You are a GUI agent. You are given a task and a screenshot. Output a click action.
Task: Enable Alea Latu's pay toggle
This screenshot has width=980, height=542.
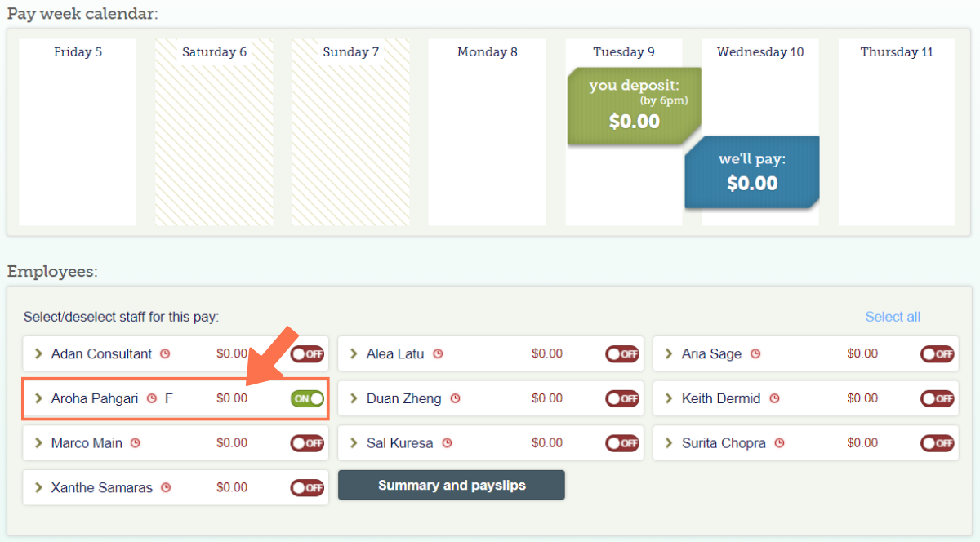(621, 353)
